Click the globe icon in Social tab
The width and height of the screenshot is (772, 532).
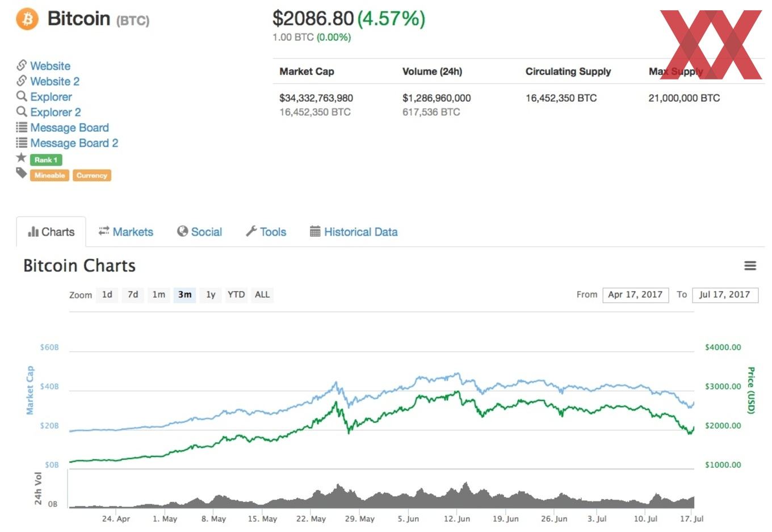[x=182, y=231]
